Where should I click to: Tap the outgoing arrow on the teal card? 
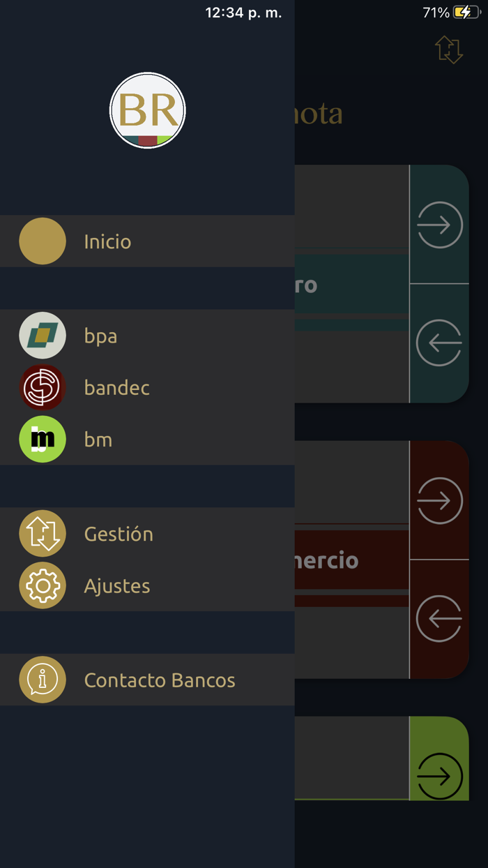coord(439,225)
